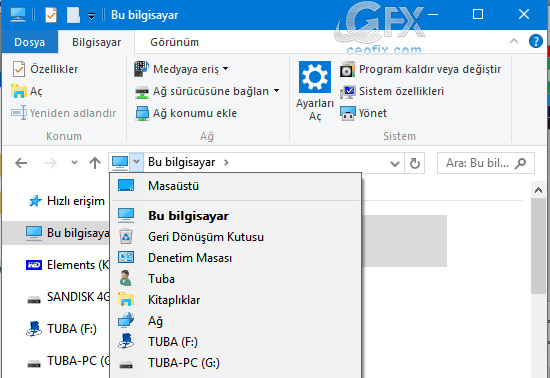Screen dimensions: 550x378
Task: Click the vertical scrollbar thumb
Action: (x=538, y=247)
